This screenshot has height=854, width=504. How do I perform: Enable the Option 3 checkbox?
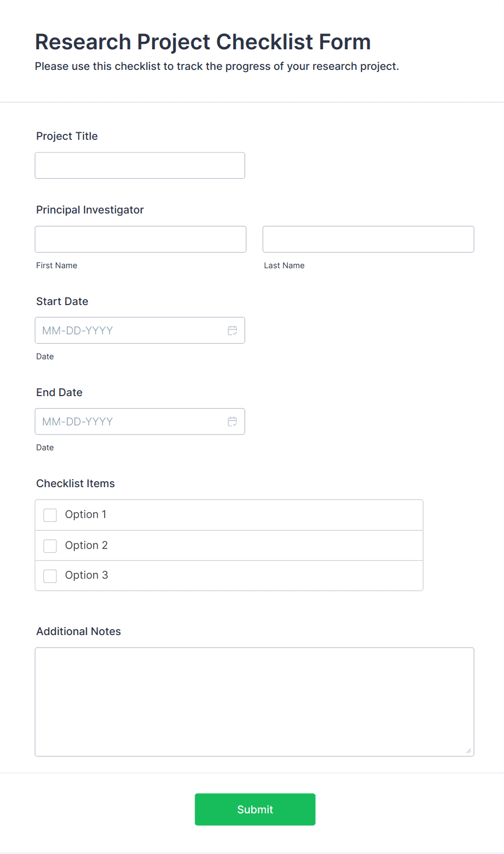50,575
